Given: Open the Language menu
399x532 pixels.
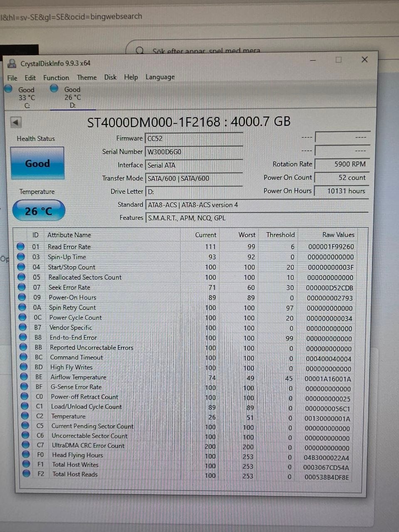Looking at the screenshot, I should click(160, 77).
